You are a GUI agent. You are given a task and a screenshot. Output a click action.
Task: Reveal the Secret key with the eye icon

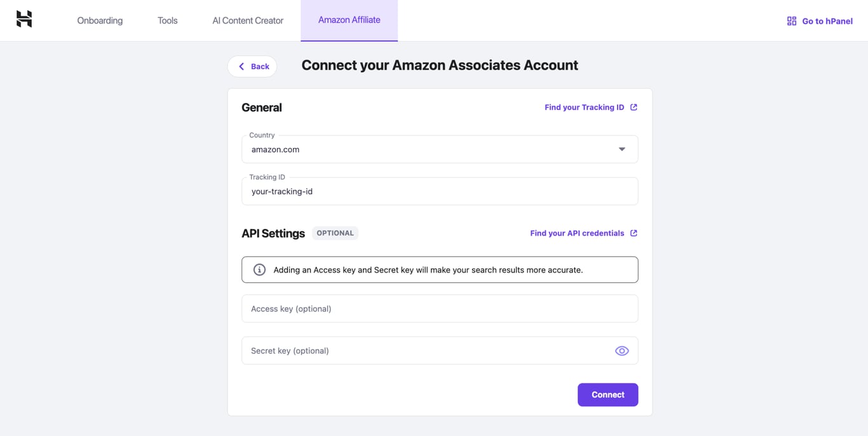tap(621, 350)
